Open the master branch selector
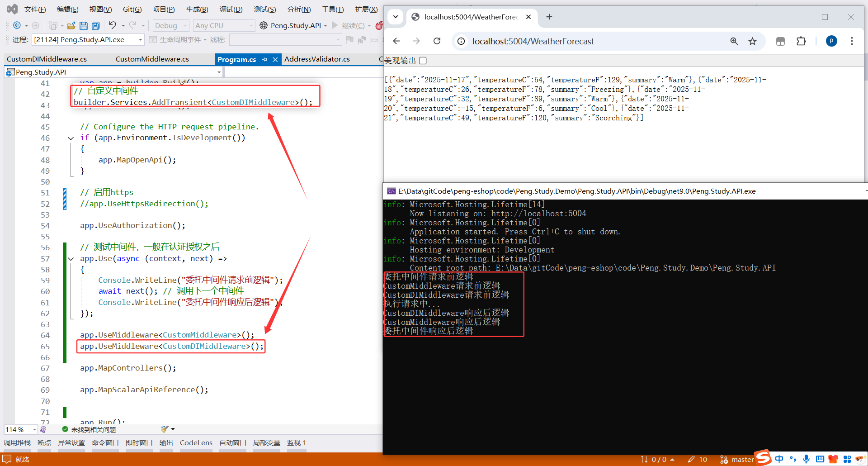The width and height of the screenshot is (868, 466). pyautogui.click(x=737, y=459)
